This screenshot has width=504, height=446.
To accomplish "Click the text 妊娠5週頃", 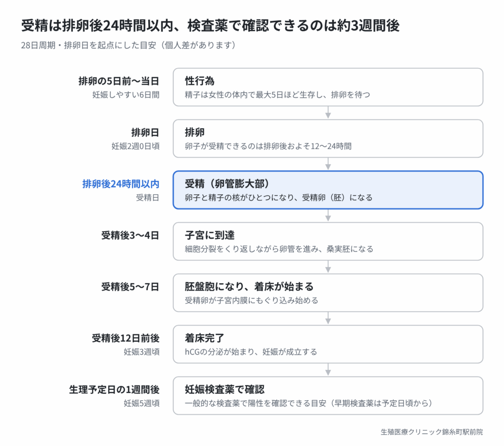I will [x=142, y=403].
